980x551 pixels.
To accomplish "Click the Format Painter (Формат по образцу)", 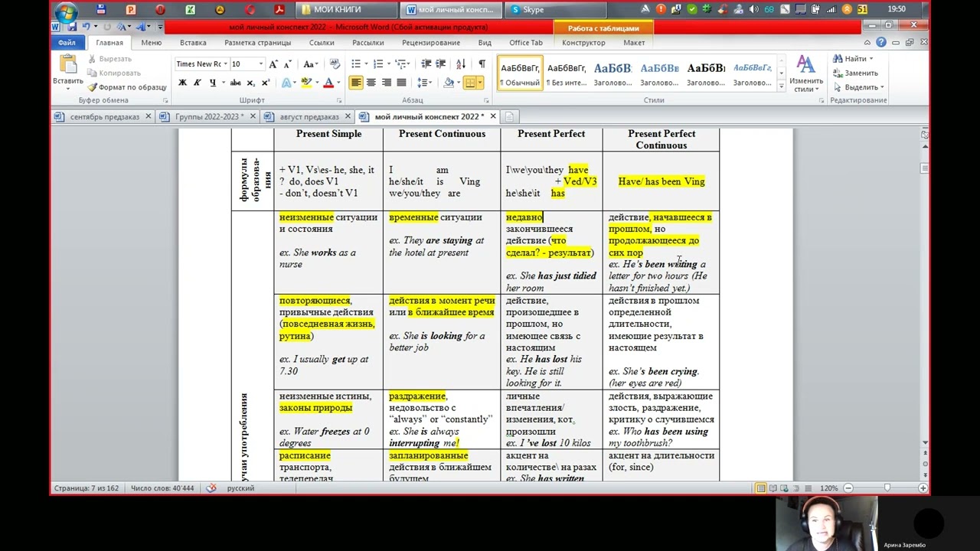I will [127, 87].
